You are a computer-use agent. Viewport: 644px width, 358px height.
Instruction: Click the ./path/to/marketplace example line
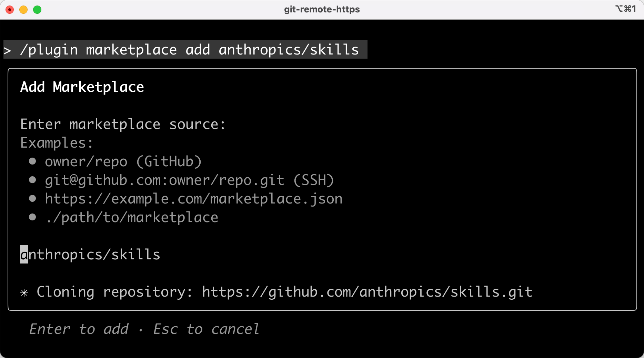132,218
